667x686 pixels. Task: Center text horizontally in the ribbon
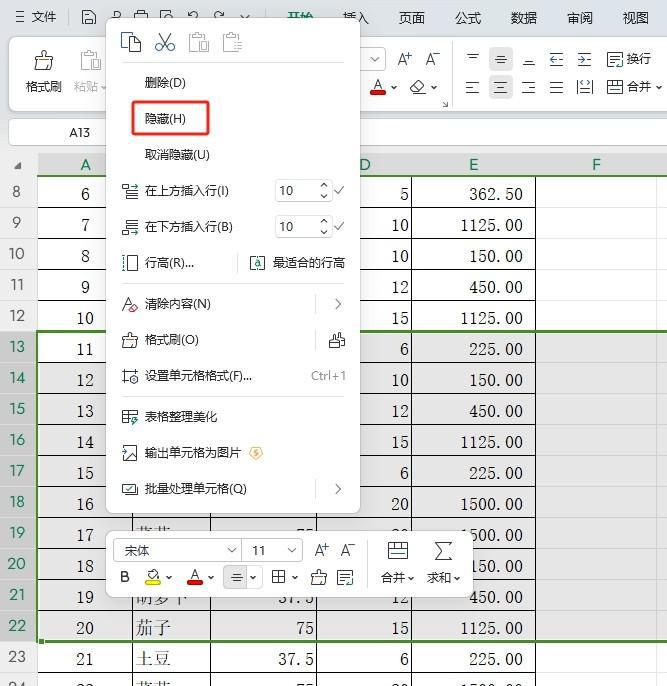click(x=500, y=87)
